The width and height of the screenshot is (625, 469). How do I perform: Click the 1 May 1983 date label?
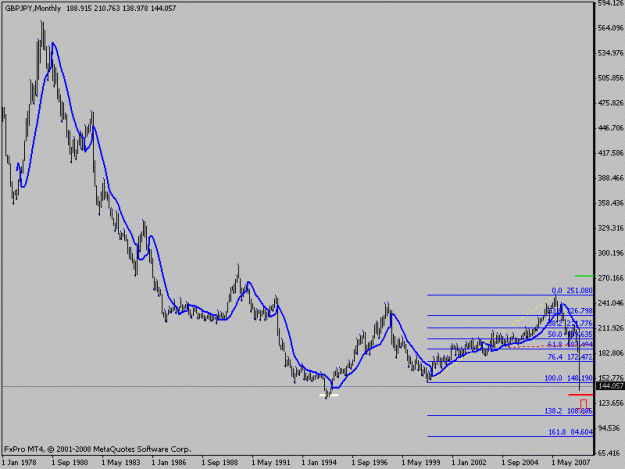coord(120,463)
